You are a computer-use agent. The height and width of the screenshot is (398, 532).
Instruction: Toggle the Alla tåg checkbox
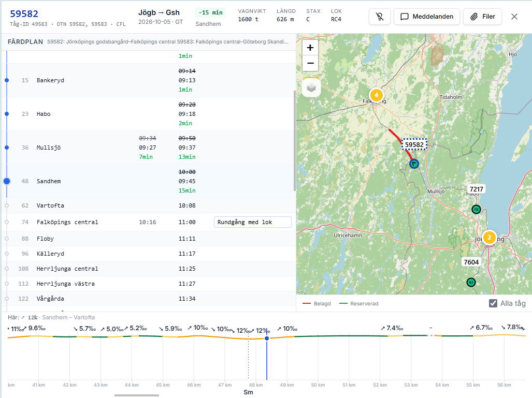tap(493, 303)
